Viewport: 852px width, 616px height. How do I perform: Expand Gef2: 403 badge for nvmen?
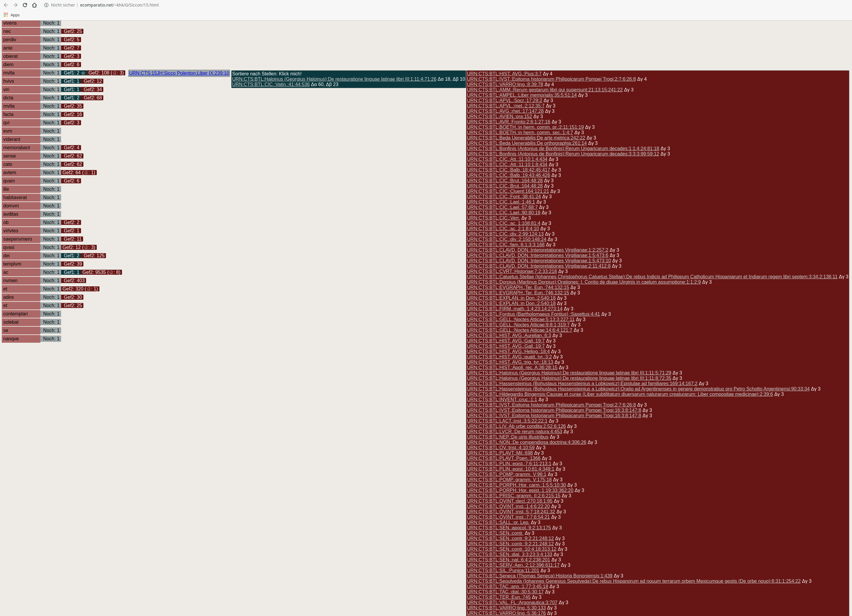74,280
